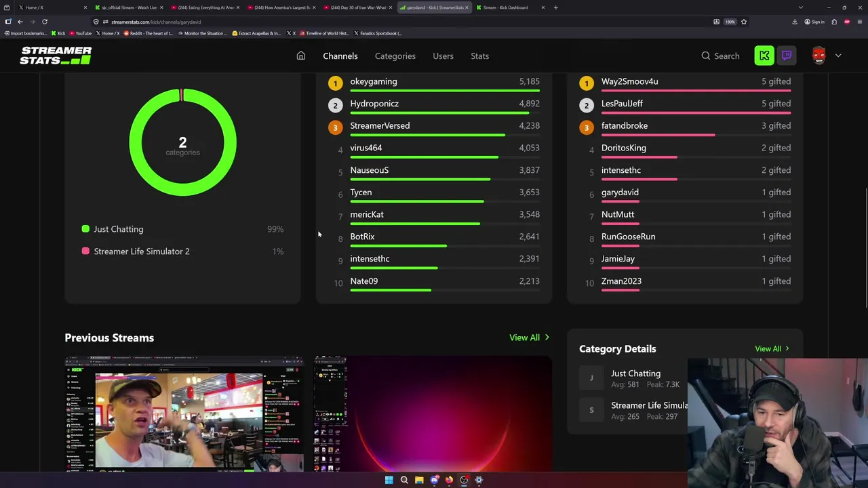
Task: Open OBS Studio from the taskbar
Action: (x=464, y=480)
